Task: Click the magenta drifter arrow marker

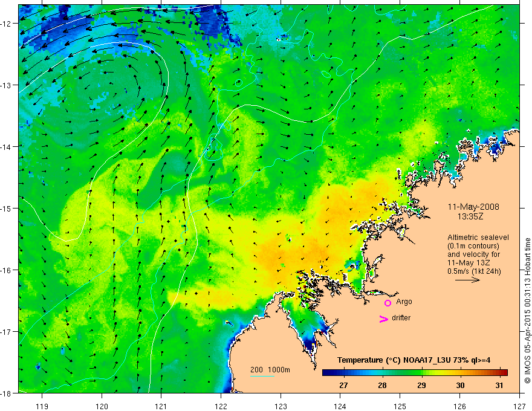Action: point(383,319)
